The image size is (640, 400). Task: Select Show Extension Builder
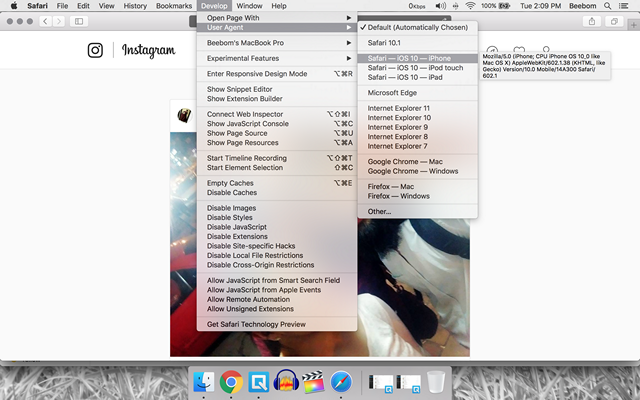277,99
